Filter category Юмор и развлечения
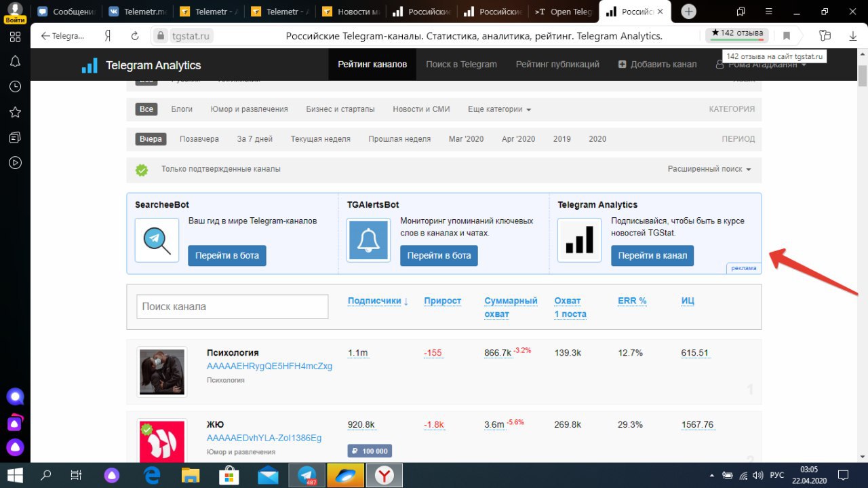Viewport: 868px width, 488px height. (250, 109)
